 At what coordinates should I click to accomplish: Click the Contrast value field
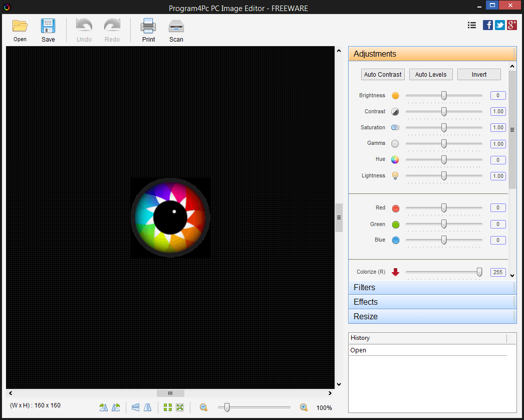coord(498,112)
